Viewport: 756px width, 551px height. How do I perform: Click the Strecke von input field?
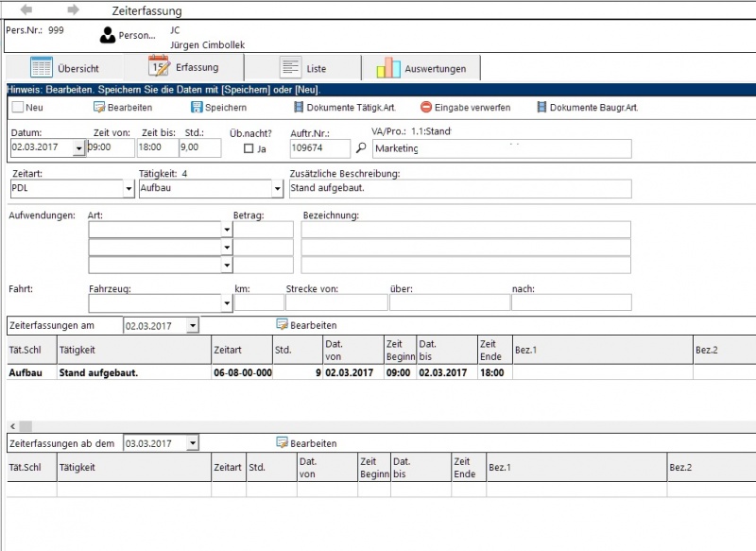click(336, 302)
